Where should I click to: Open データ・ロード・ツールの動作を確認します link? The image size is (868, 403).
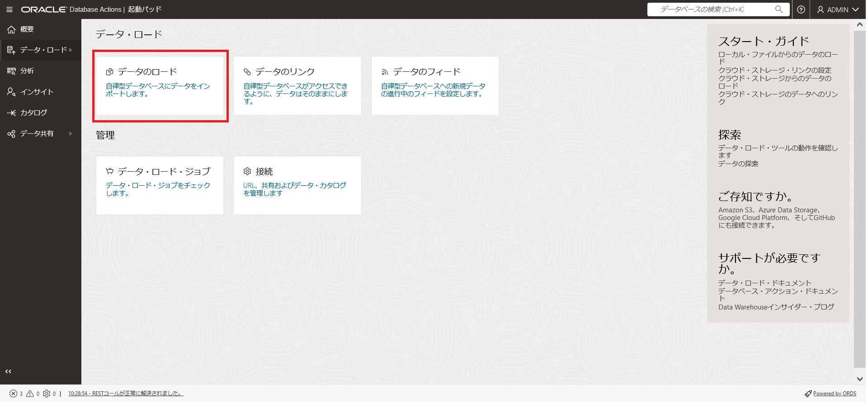778,152
